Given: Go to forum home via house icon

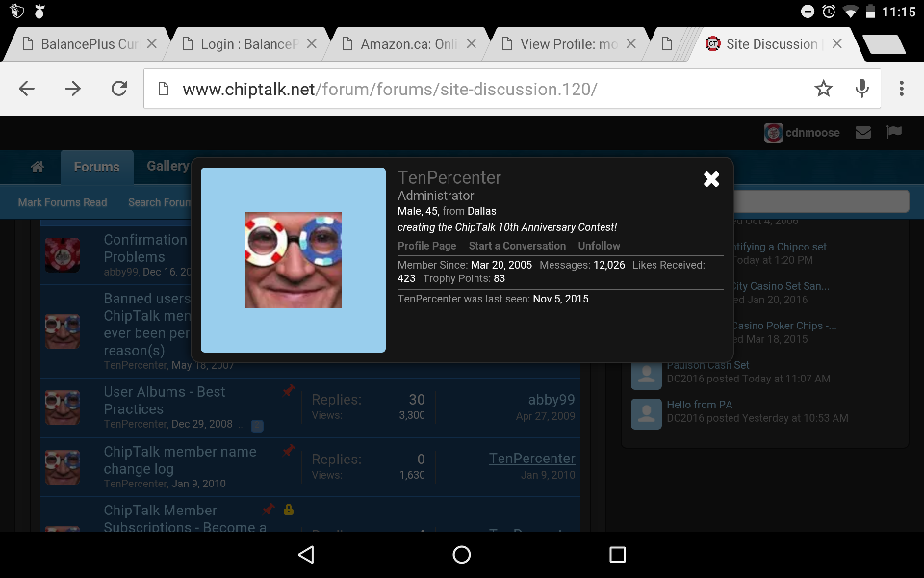Looking at the screenshot, I should 38,167.
